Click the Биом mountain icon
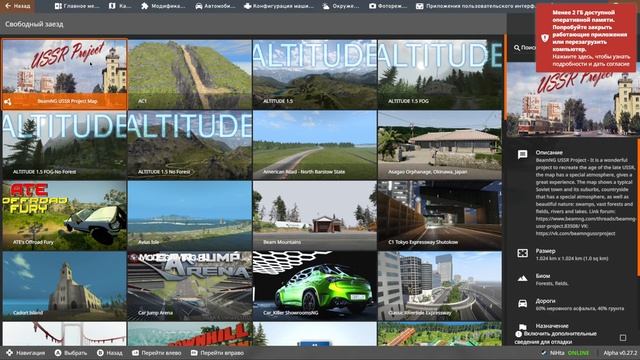This screenshot has width=640, height=360. [x=522, y=278]
